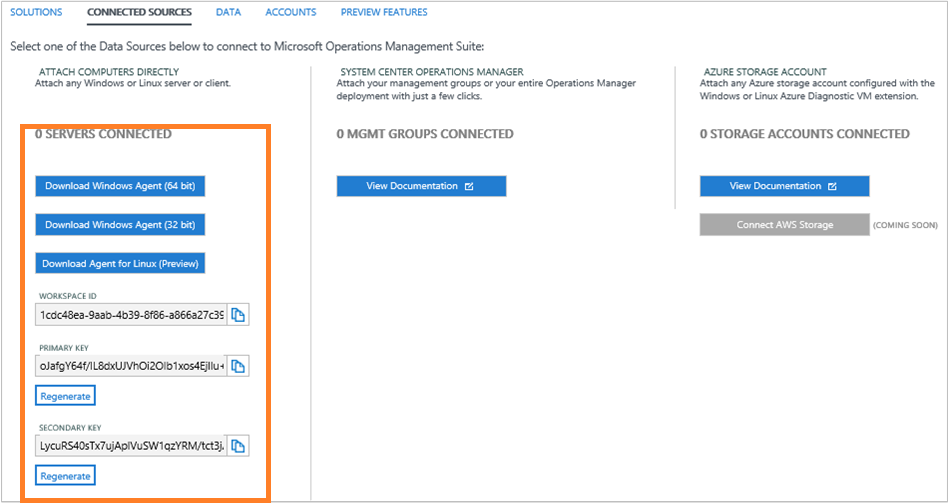Image resolution: width=949 pixels, height=503 pixels.
Task: Open the Solutions tab
Action: pyautogui.click(x=36, y=13)
